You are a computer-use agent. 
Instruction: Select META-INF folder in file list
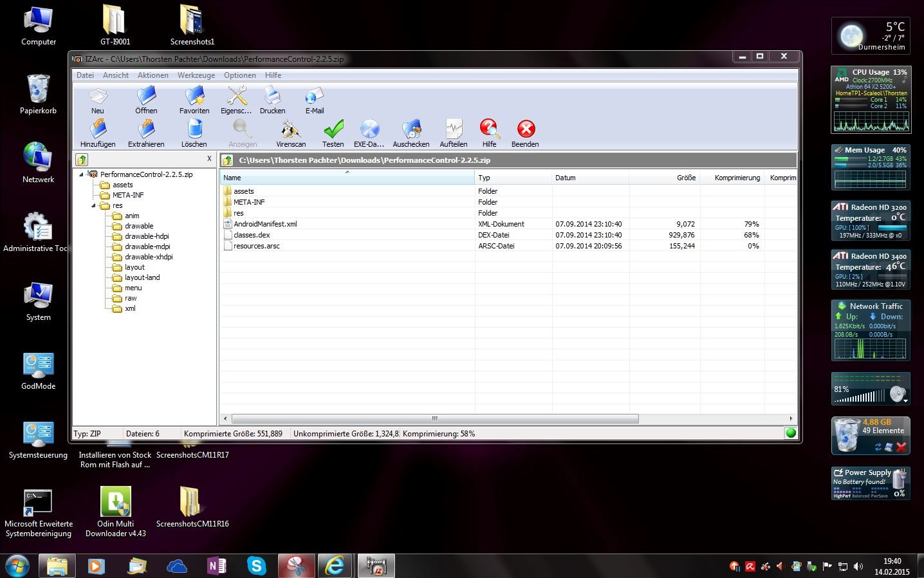[249, 202]
